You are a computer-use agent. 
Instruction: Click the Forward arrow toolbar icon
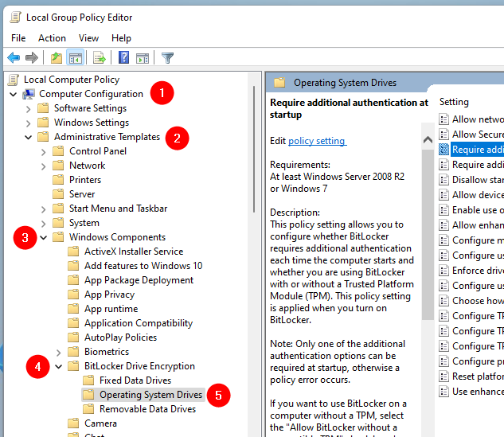[32, 58]
